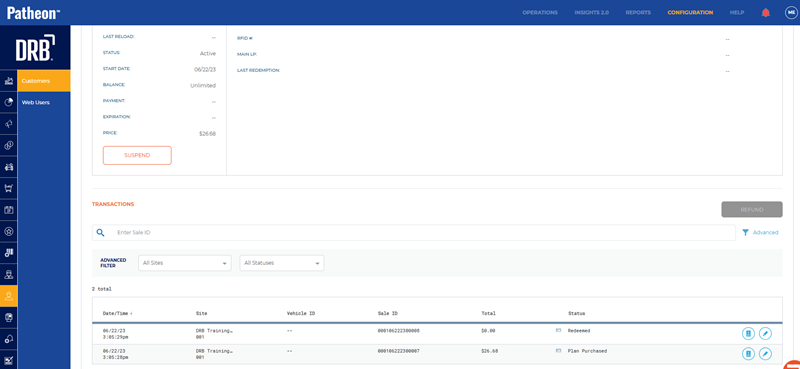Expand the All Sites dropdown

185,263
